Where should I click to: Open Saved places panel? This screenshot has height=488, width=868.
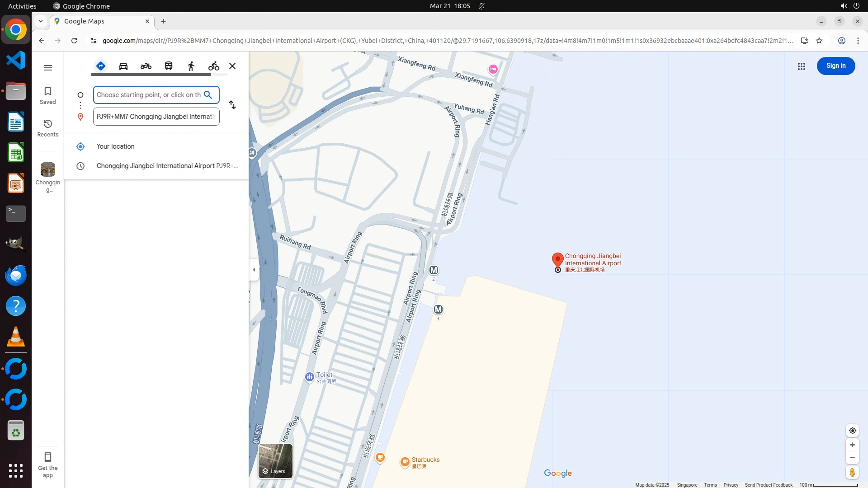pos(48,95)
